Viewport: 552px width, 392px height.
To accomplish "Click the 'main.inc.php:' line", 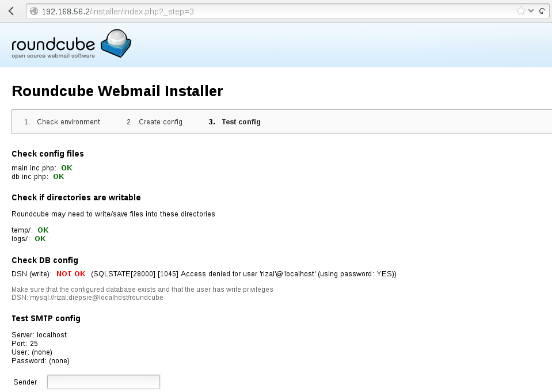I will 42,168.
